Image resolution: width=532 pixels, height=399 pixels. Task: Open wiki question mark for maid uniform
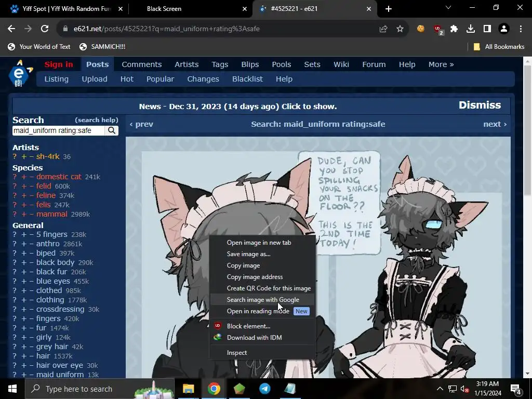pyautogui.click(x=15, y=375)
